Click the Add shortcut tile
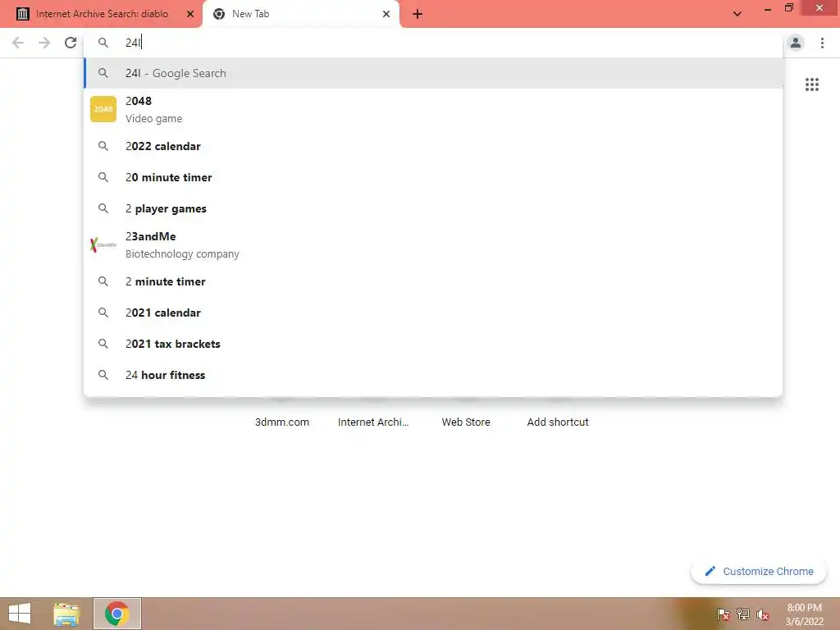This screenshot has height=630, width=840. click(558, 422)
